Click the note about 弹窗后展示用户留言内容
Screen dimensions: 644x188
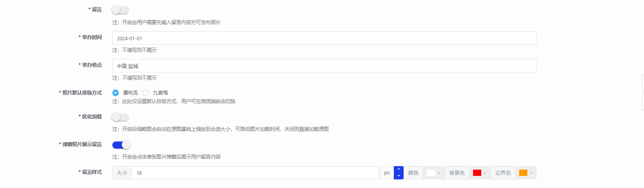(167, 157)
